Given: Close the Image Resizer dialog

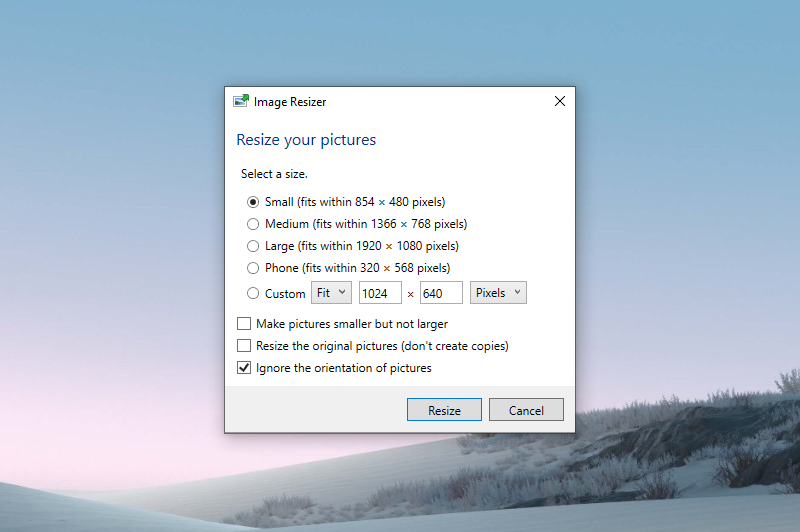Looking at the screenshot, I should coord(559,101).
